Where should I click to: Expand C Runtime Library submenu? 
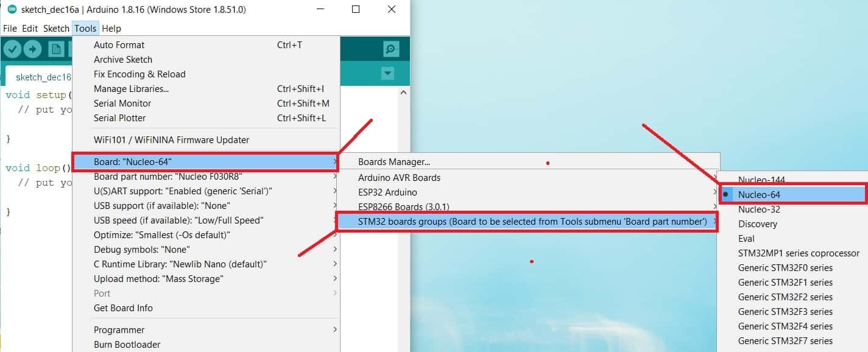pyautogui.click(x=206, y=264)
